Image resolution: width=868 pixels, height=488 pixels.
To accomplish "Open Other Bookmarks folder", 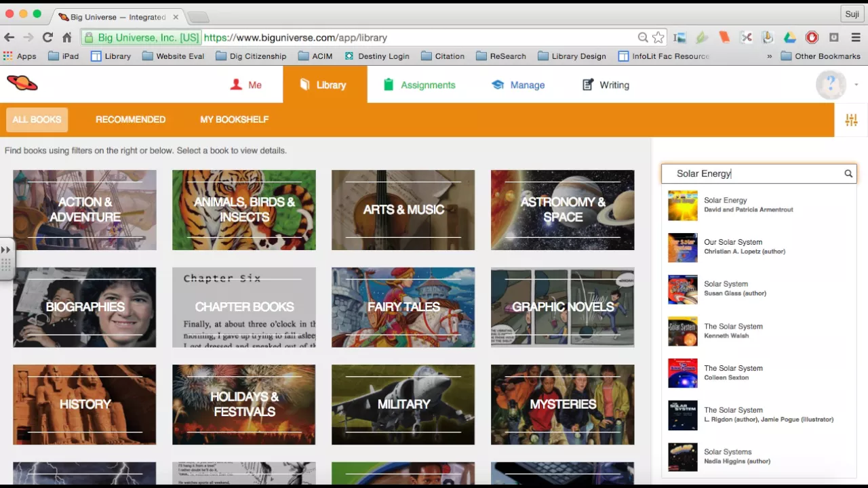I will tap(821, 56).
